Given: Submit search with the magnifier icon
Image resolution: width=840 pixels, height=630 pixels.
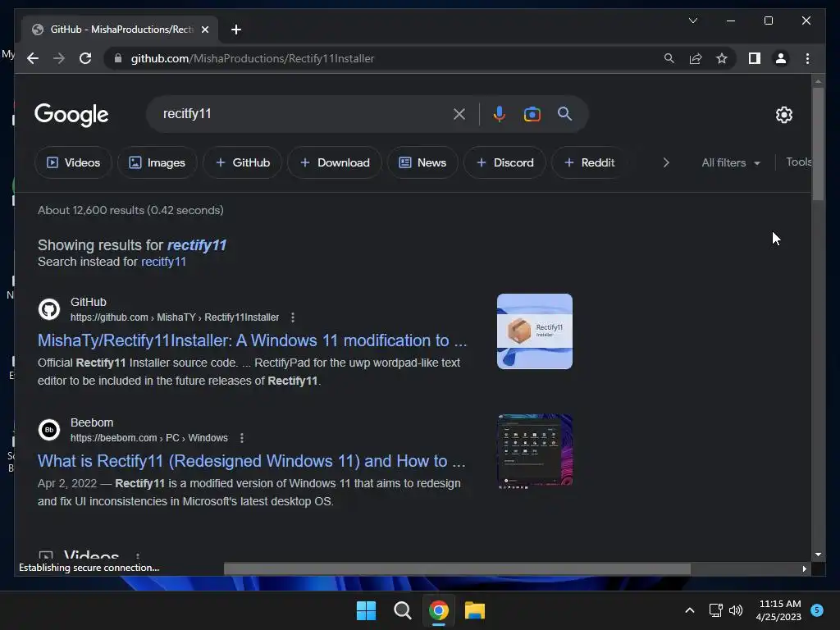Looking at the screenshot, I should [564, 113].
